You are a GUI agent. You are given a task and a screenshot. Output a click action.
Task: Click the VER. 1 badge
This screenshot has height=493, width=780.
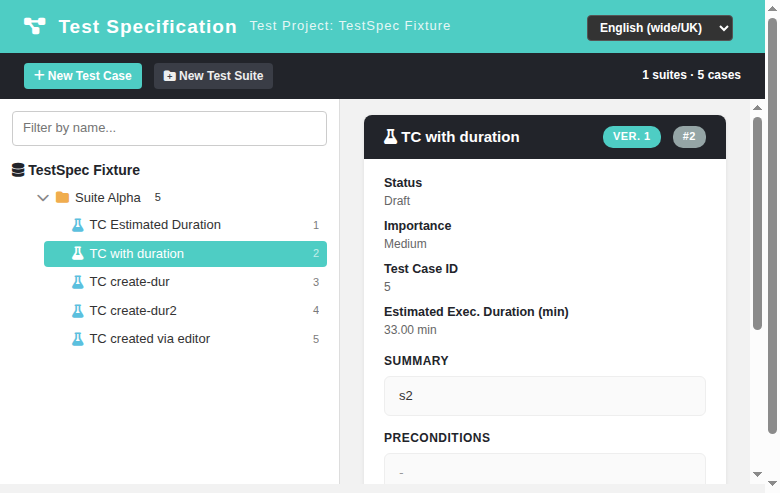(632, 137)
